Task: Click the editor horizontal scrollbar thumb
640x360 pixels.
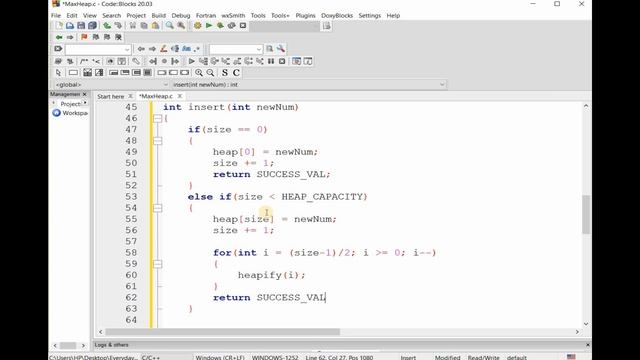Action: pos(222,332)
